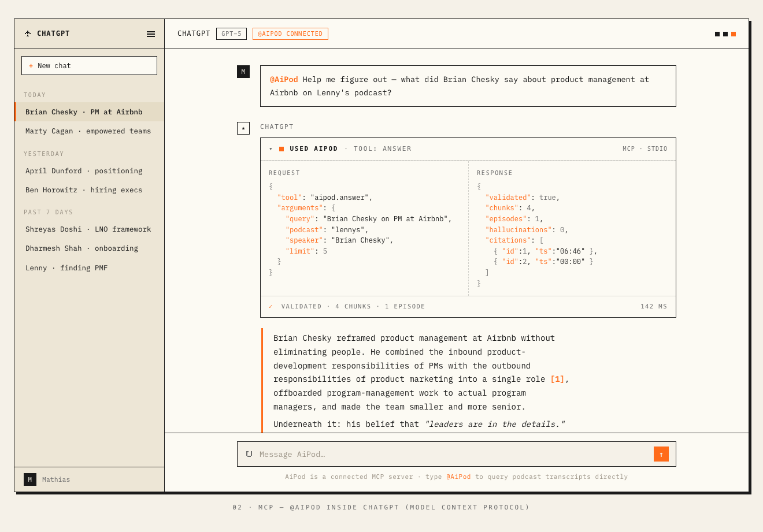763x532 pixels.
Task: Open the Marty Cagan · empowered teams chat
Action: pos(90,131)
